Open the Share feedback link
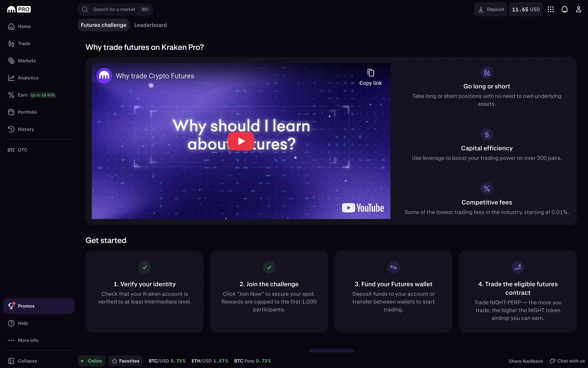The width and height of the screenshot is (588, 368). pyautogui.click(x=526, y=361)
